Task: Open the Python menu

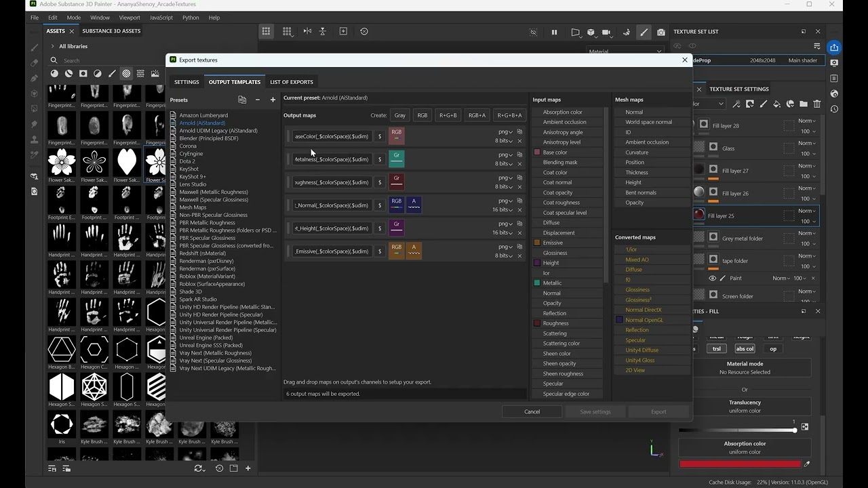Action: point(191,18)
